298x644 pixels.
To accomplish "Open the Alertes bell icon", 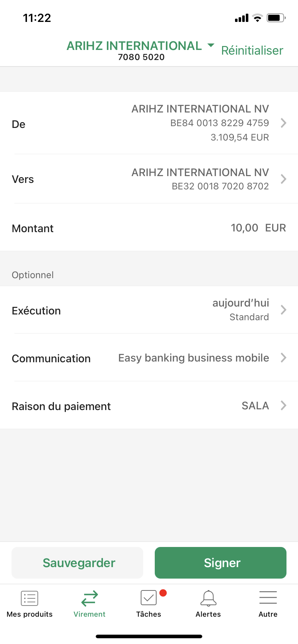I will pyautogui.click(x=208, y=598).
